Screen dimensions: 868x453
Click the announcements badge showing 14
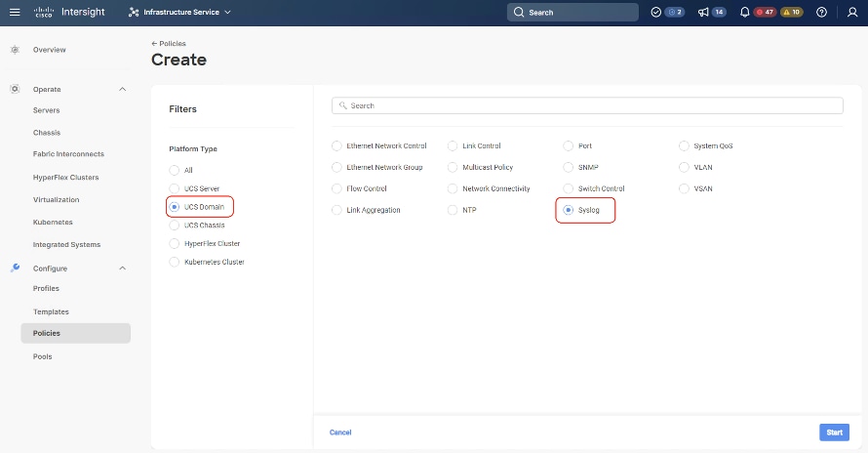(x=719, y=12)
